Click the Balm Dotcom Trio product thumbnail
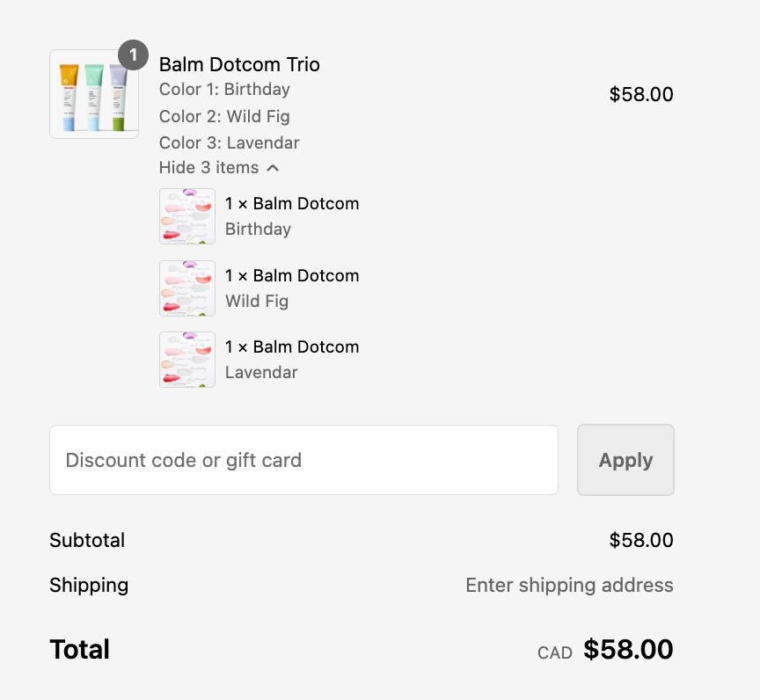 (x=94, y=94)
